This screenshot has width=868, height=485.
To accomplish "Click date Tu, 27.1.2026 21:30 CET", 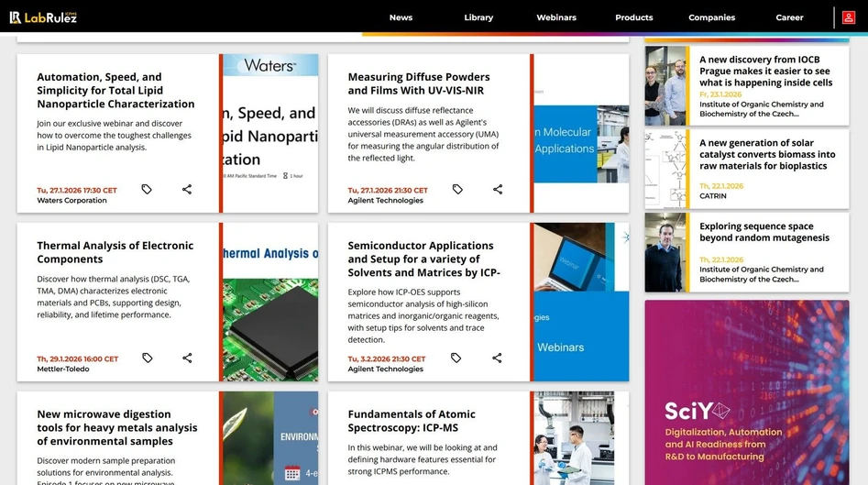I will [x=388, y=191].
